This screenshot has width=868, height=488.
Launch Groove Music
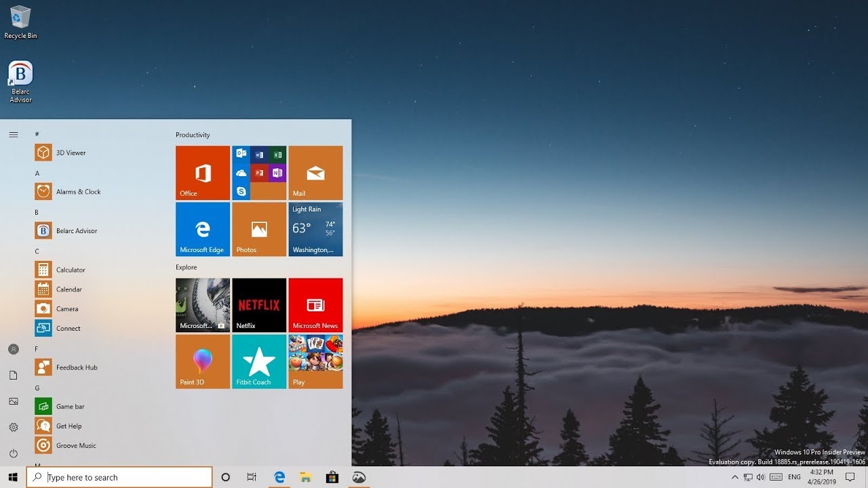(x=98, y=445)
